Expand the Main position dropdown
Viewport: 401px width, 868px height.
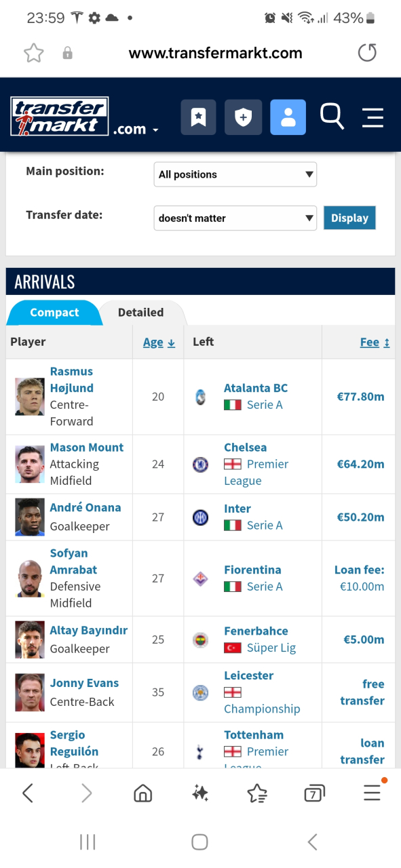[235, 174]
